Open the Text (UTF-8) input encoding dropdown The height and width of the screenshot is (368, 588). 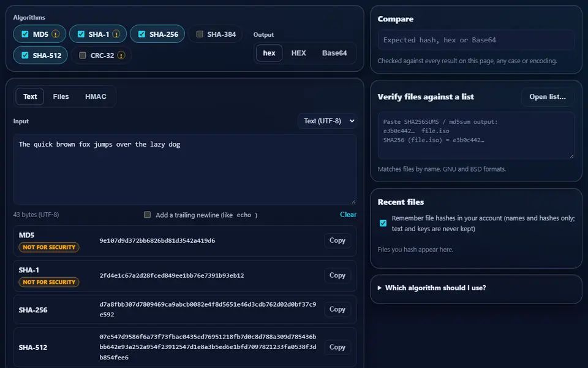click(327, 121)
